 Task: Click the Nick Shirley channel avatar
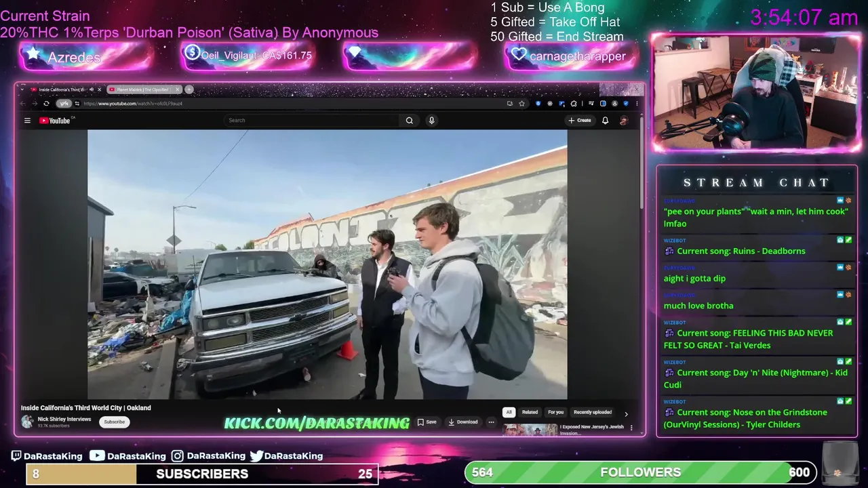pyautogui.click(x=27, y=422)
